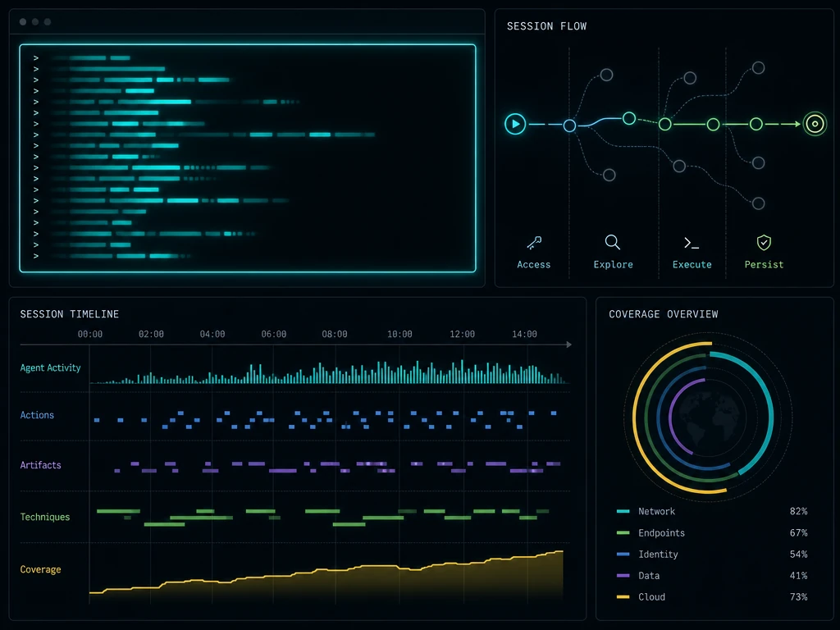Click the 12:00 timeline marker
Viewport: 840px width, 630px height.
click(463, 335)
